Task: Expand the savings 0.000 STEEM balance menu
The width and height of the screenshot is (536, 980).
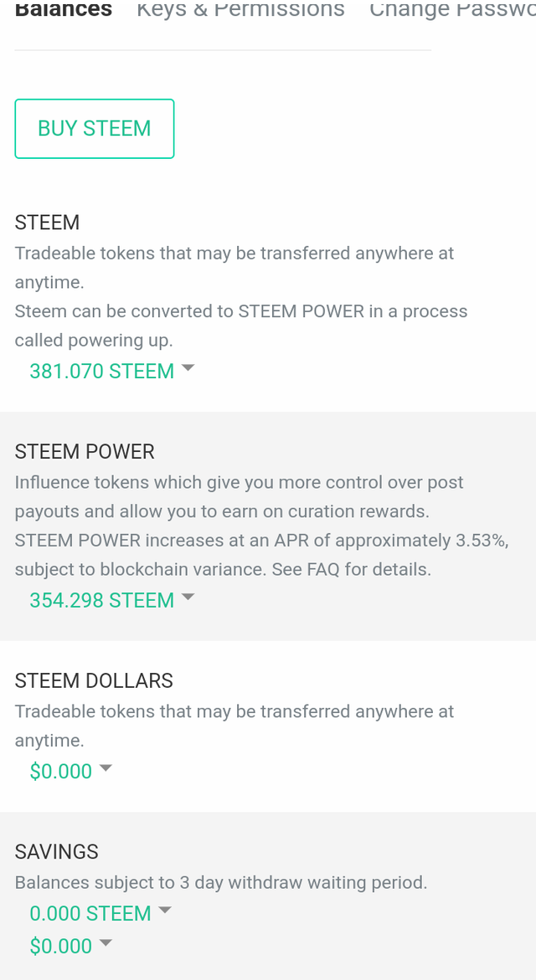Action: click(90, 913)
